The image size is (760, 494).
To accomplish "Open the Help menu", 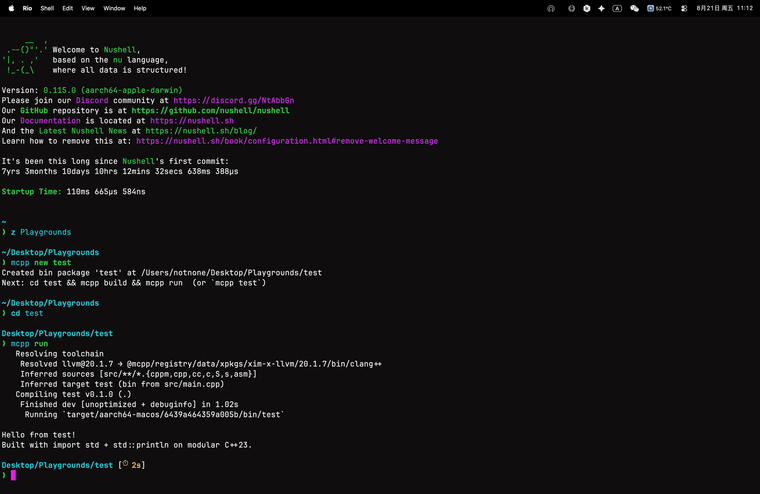I will point(140,8).
